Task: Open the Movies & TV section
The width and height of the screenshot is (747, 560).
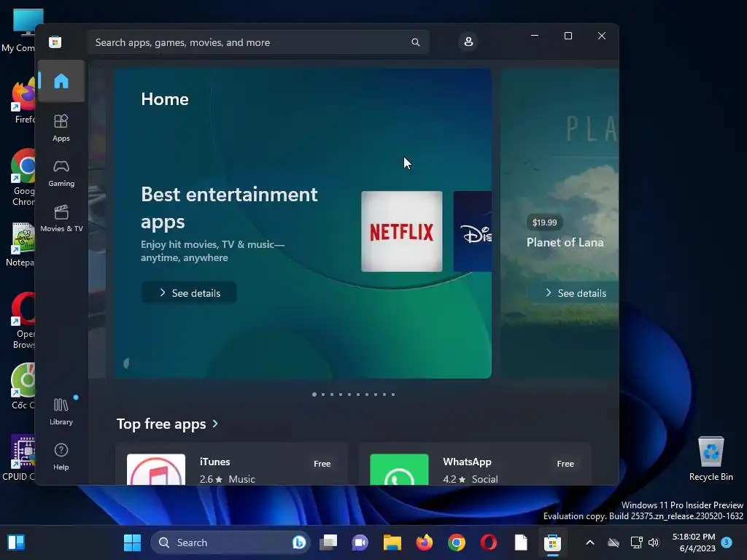Action: (61, 219)
